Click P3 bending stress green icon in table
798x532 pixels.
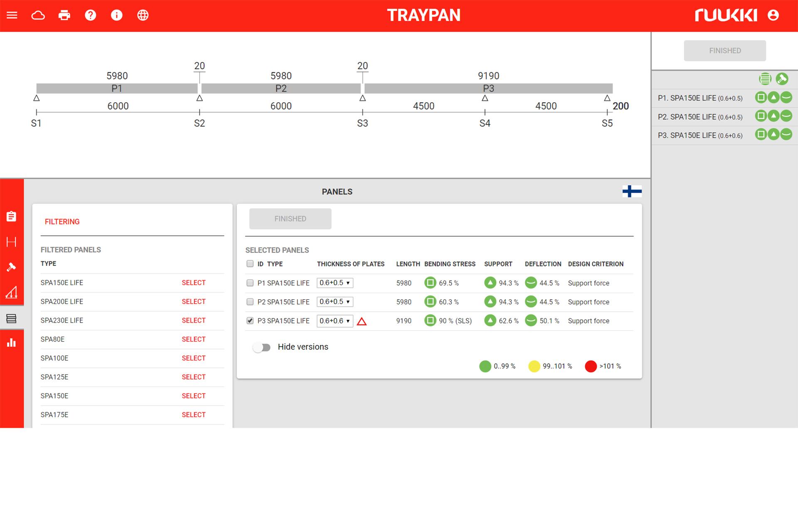(430, 320)
